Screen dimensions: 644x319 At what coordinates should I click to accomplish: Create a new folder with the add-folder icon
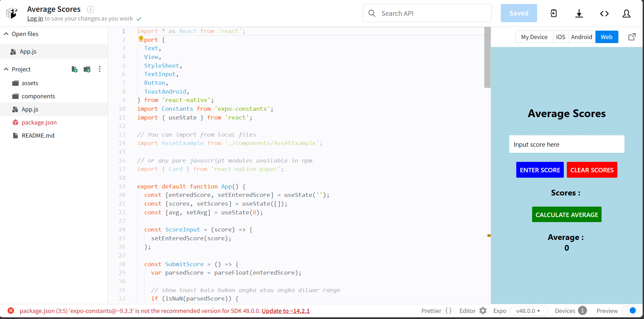click(x=87, y=69)
